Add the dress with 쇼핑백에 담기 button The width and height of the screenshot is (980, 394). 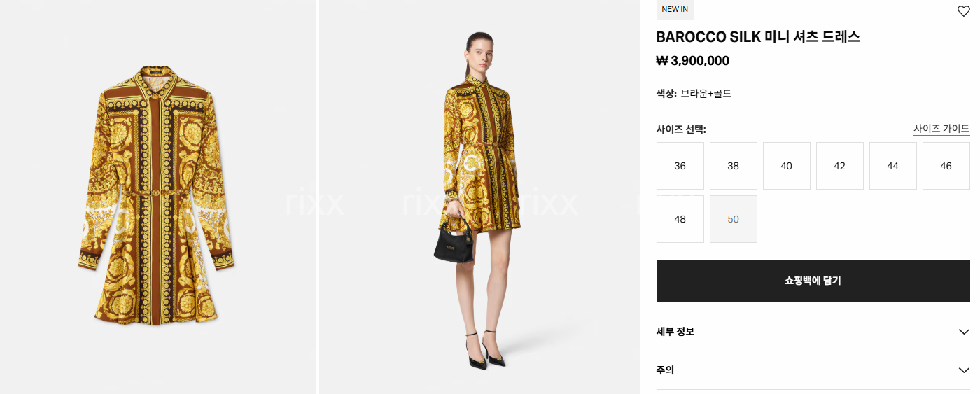[x=813, y=281]
